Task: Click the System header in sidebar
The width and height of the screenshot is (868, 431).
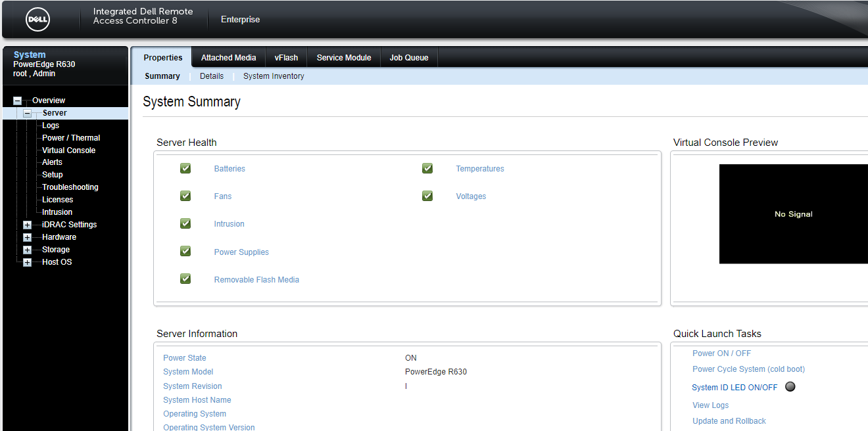Action: click(30, 55)
